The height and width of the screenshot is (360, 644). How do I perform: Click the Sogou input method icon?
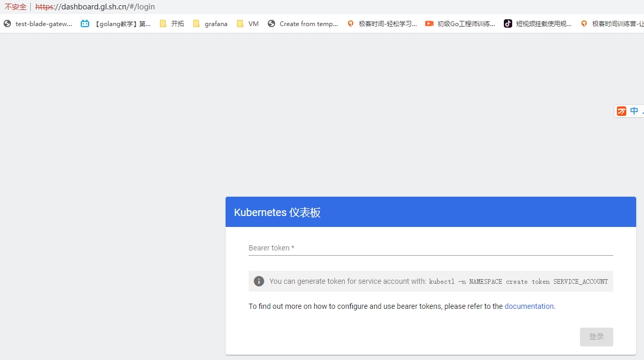pyautogui.click(x=622, y=111)
